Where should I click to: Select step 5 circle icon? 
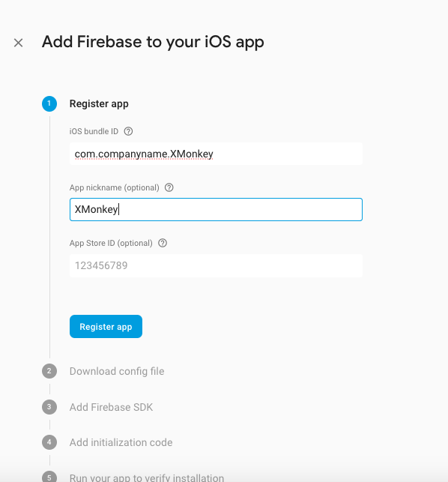click(x=49, y=477)
